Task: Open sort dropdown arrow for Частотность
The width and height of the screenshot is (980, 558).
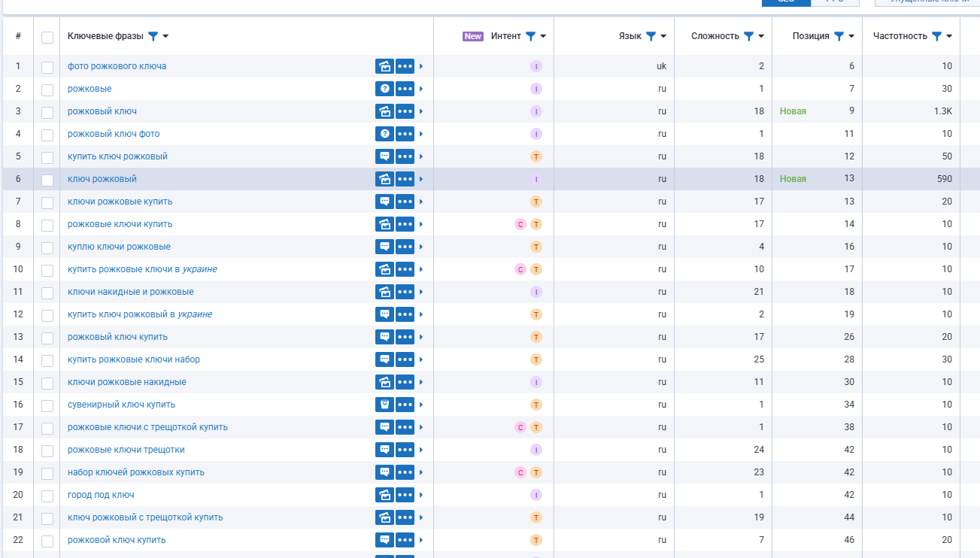Action: click(949, 36)
